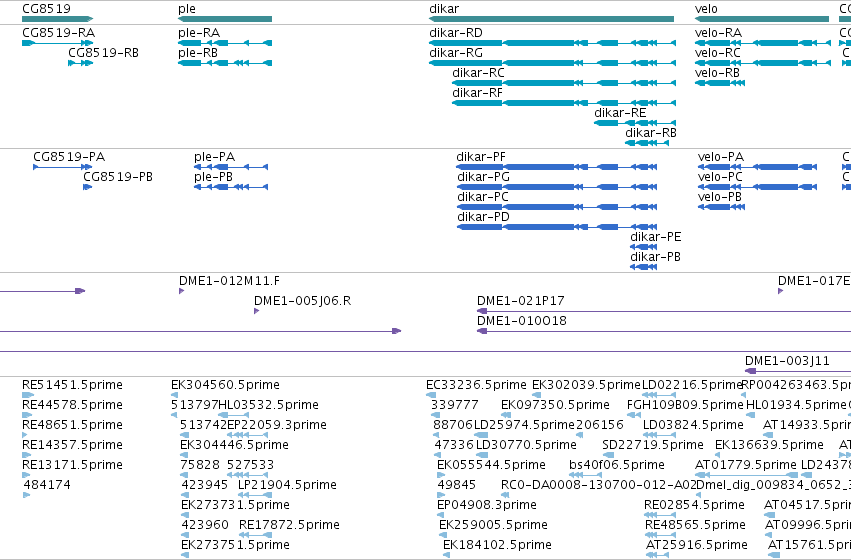
Task: Click EST EK304560.5prime
Action: pos(175,395)
